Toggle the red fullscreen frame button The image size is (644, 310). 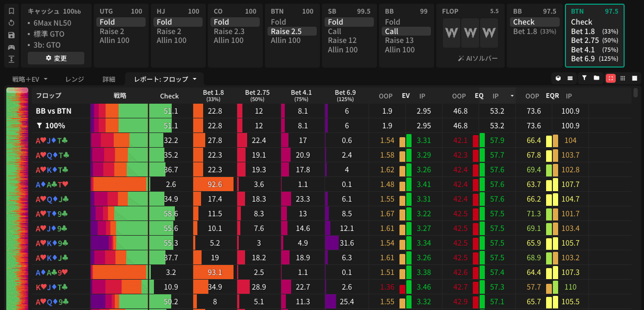610,78
